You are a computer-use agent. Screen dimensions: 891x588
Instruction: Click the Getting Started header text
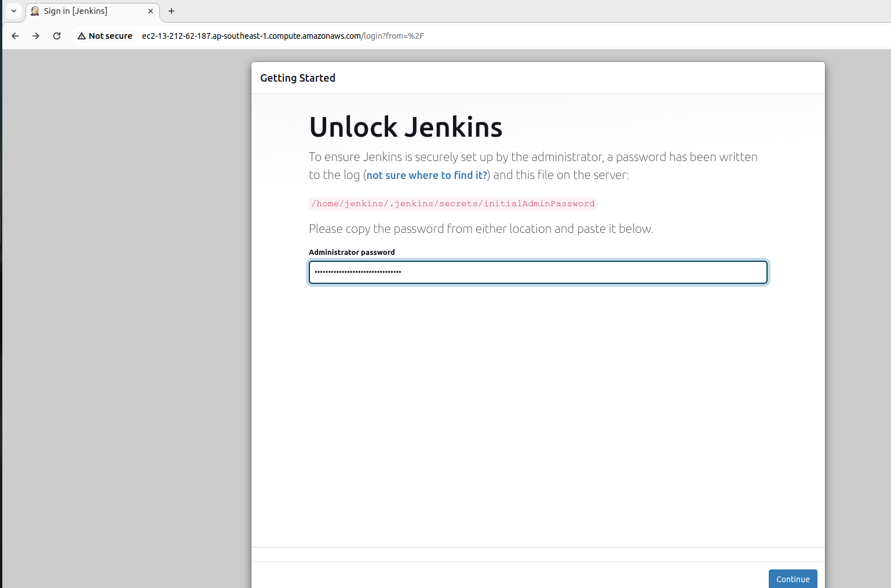[x=298, y=78]
